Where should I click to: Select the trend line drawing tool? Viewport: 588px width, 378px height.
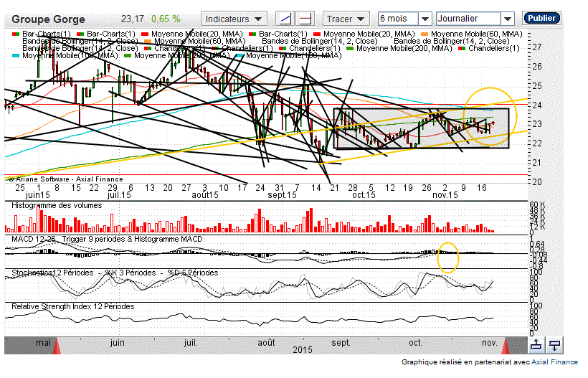click(x=285, y=19)
